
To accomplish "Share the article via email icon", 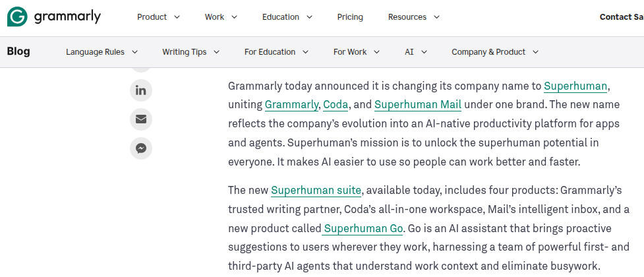I will [141, 119].
